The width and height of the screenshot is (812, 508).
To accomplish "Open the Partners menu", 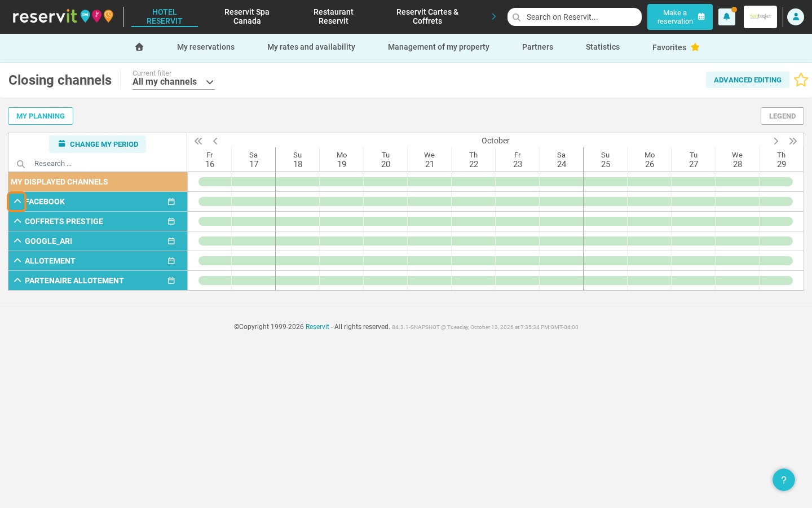I will tap(537, 47).
